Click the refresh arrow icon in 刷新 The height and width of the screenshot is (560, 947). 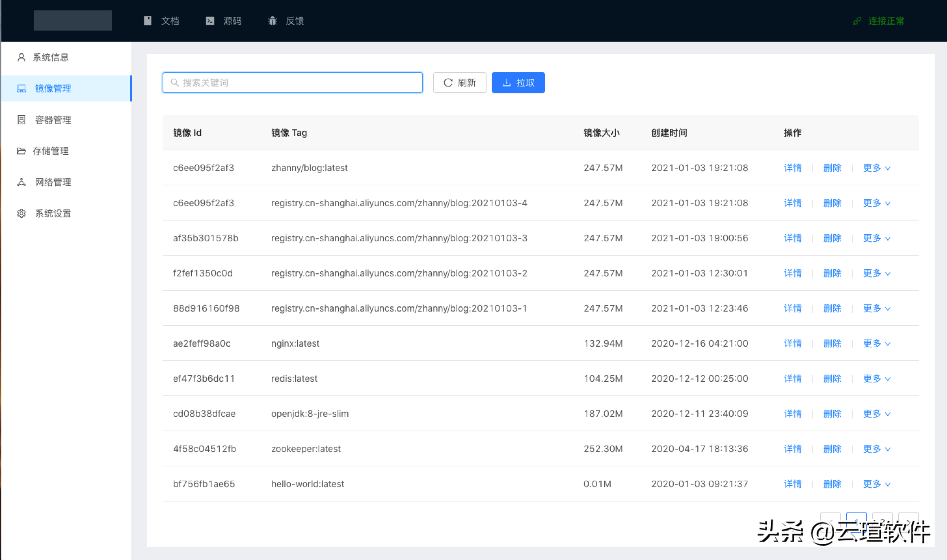[x=448, y=83]
